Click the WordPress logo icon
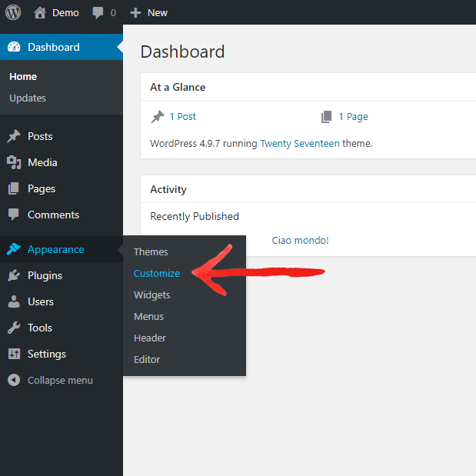Viewport: 476px width, 476px height. tap(13, 12)
